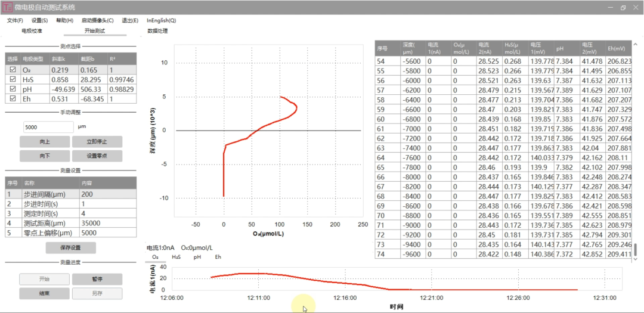Select the pH chart tab below the plot
Image resolution: width=644 pixels, height=313 pixels.
197,257
